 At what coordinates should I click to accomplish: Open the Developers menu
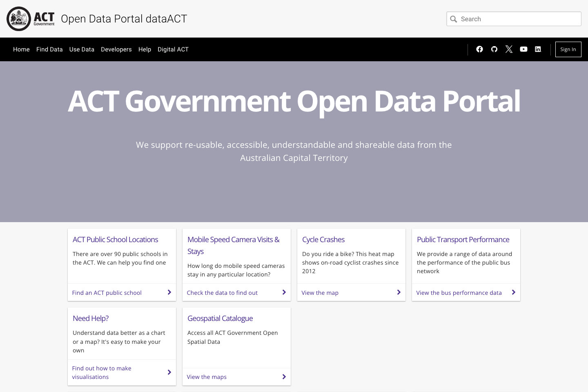116,49
